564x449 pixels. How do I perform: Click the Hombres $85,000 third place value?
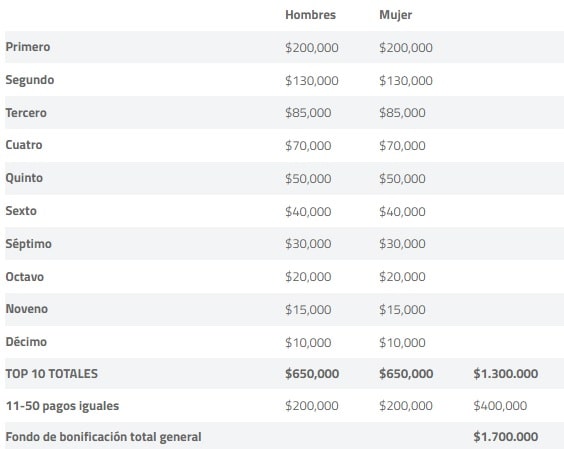[x=308, y=113]
